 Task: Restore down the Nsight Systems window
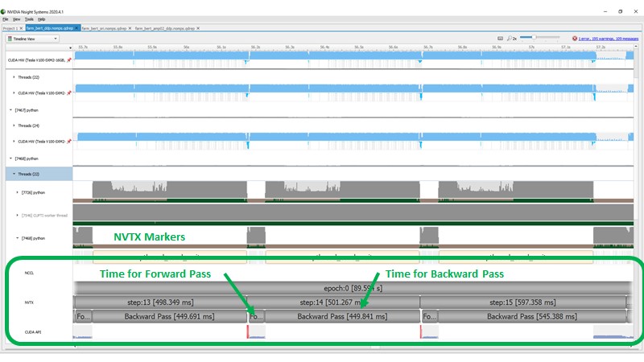pyautogui.click(x=620, y=11)
